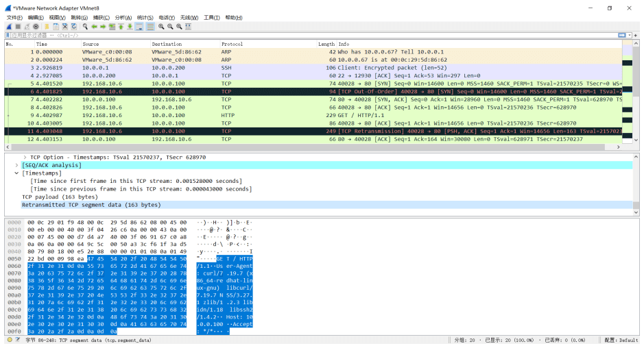Screen dimensions: 644x348
Task: Collapse the [Timestamps] node
Action: (x=17, y=173)
